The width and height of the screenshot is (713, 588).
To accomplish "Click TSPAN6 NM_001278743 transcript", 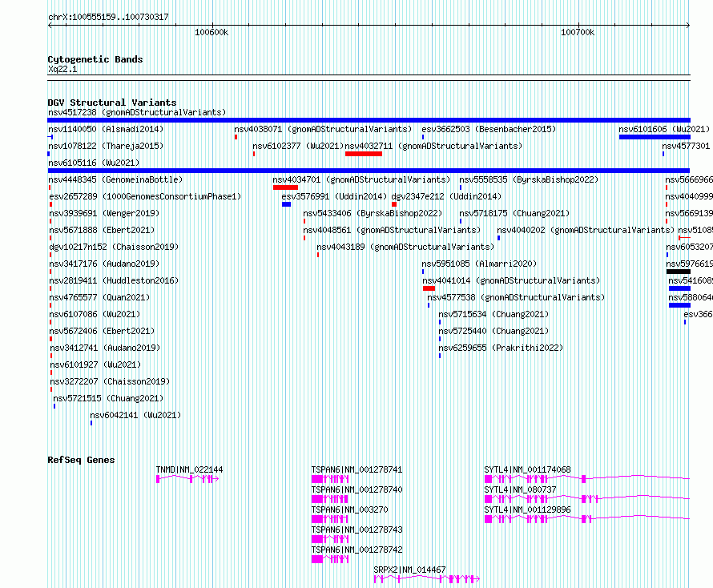I will (330, 539).
